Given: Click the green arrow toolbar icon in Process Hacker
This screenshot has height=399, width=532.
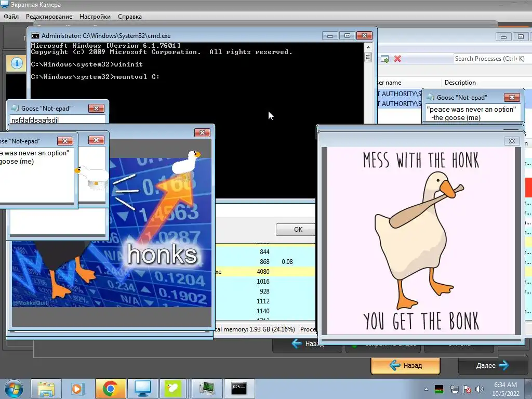Looking at the screenshot, I should click(x=385, y=59).
